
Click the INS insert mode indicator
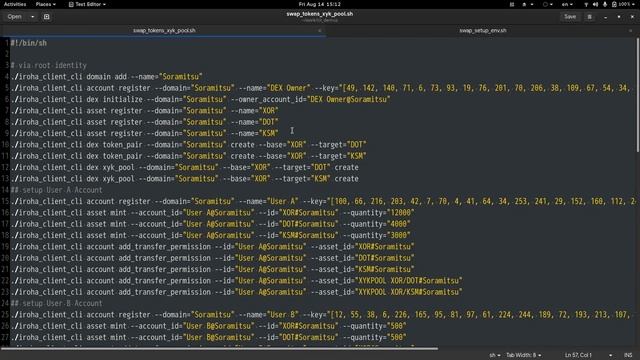point(628,355)
